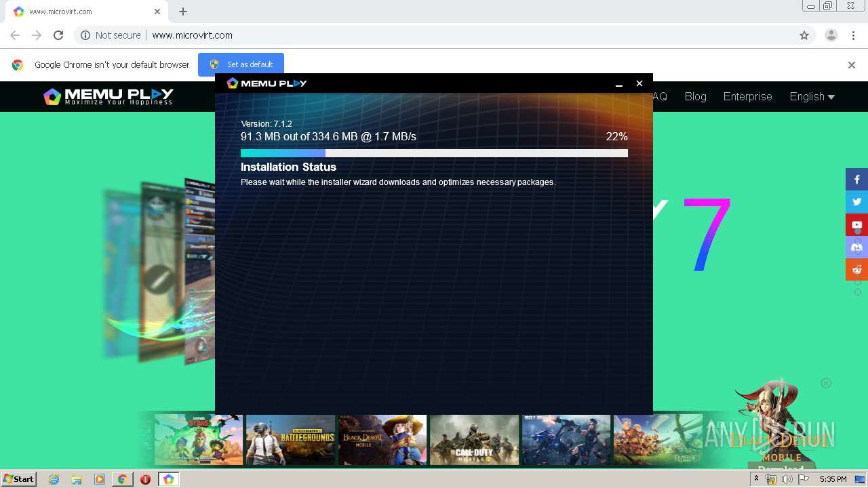The image size is (868, 488).
Task: Open Chrome's three-dot menu
Action: pos(852,35)
